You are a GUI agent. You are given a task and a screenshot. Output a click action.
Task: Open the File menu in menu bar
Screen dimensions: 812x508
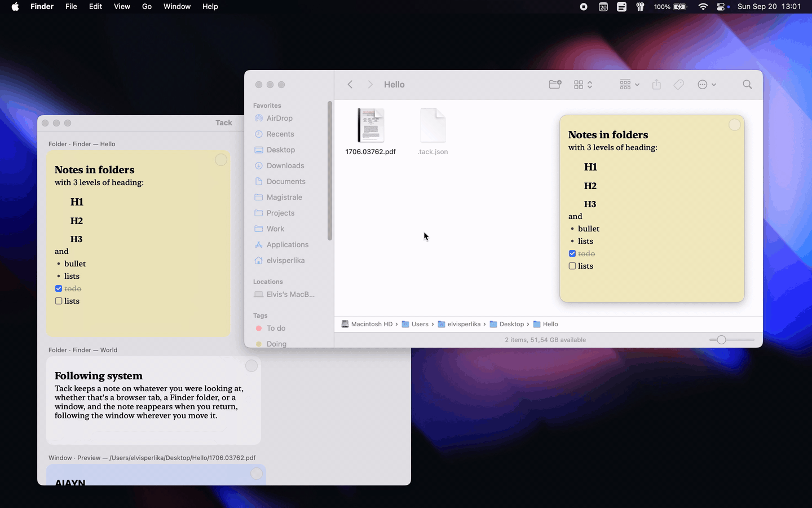71,7
